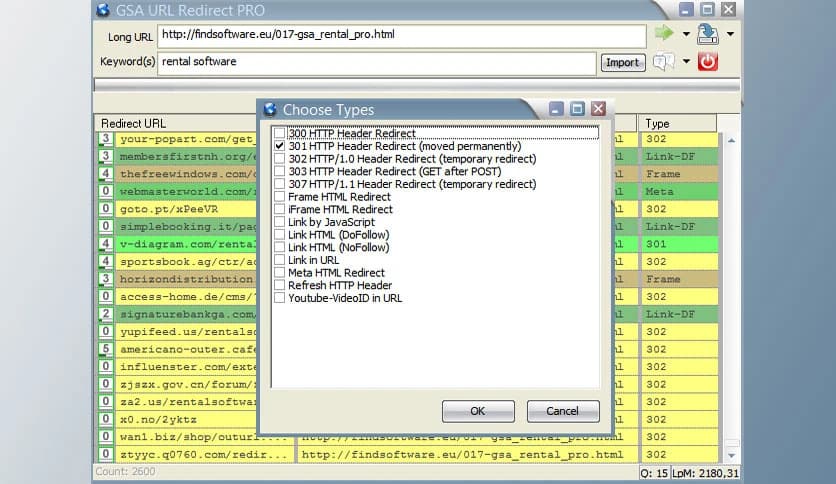Viewport: 836px width, 484px height.
Task: Select row influenster.com
Action: coord(186,367)
